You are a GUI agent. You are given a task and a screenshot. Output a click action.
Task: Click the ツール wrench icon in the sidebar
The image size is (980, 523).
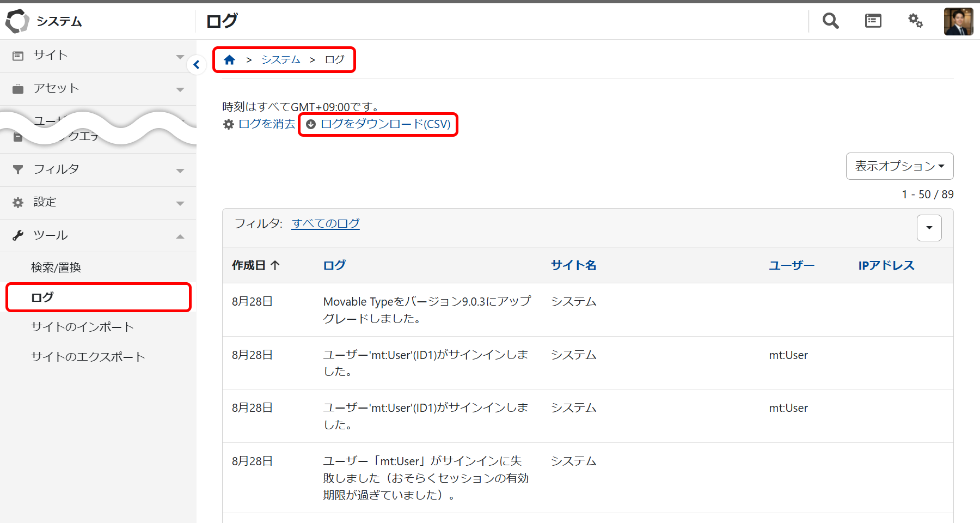click(18, 235)
